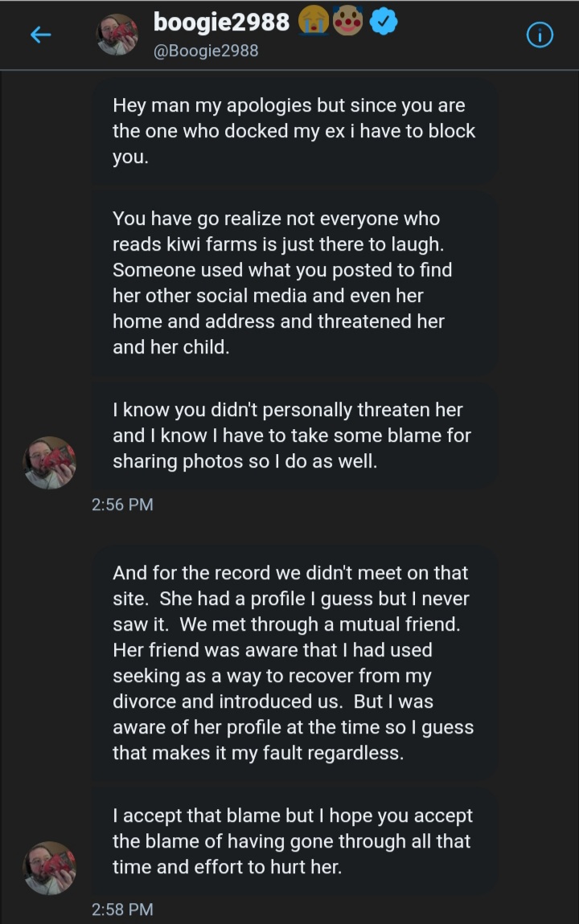The image size is (579, 924).
Task: Open the header profile picture
Action: pos(117,35)
